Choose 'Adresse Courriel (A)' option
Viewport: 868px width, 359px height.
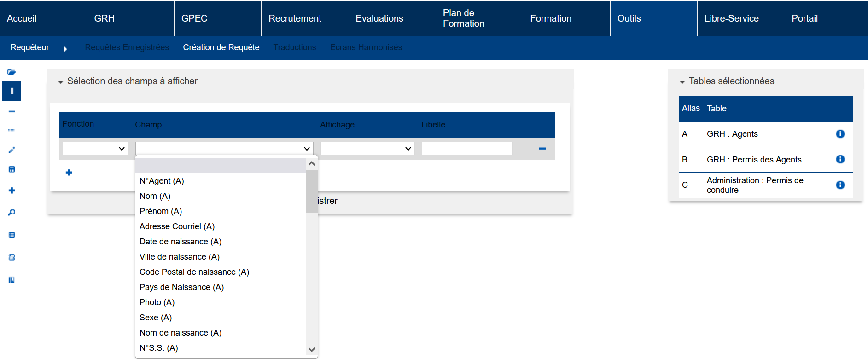coord(177,226)
